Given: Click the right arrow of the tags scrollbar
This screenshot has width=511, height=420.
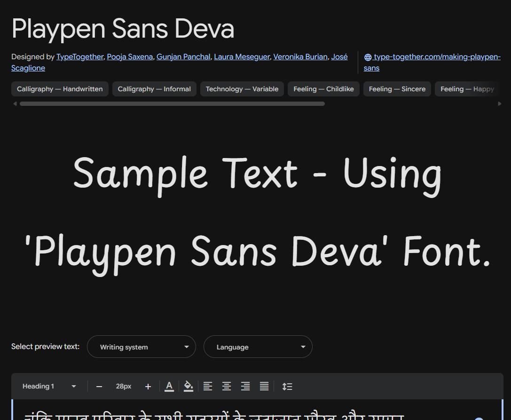Looking at the screenshot, I should pyautogui.click(x=500, y=103).
